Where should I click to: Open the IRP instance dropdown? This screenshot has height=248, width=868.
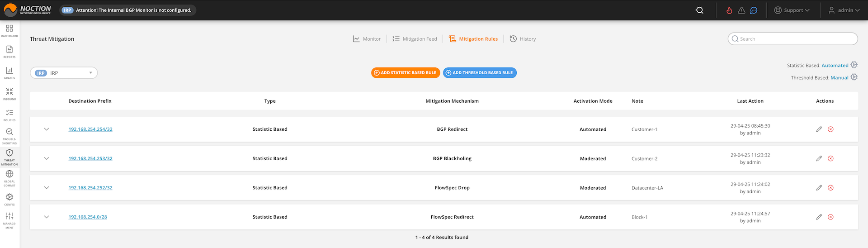64,73
